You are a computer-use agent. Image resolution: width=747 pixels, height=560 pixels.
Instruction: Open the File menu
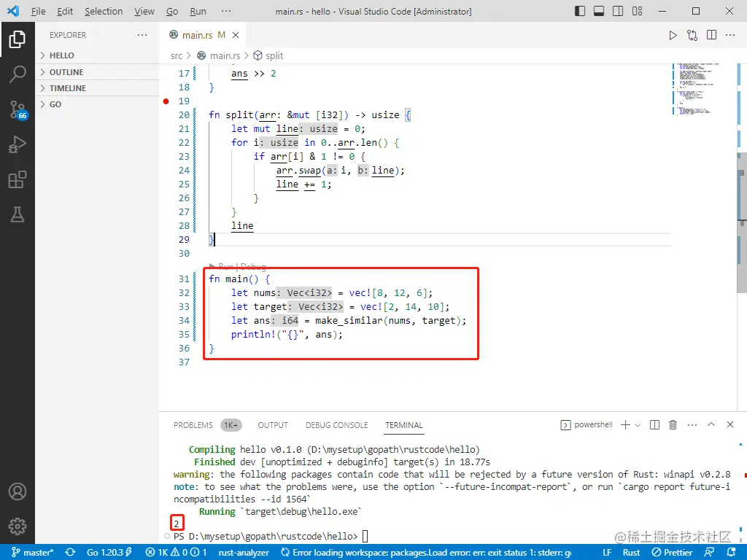point(38,11)
